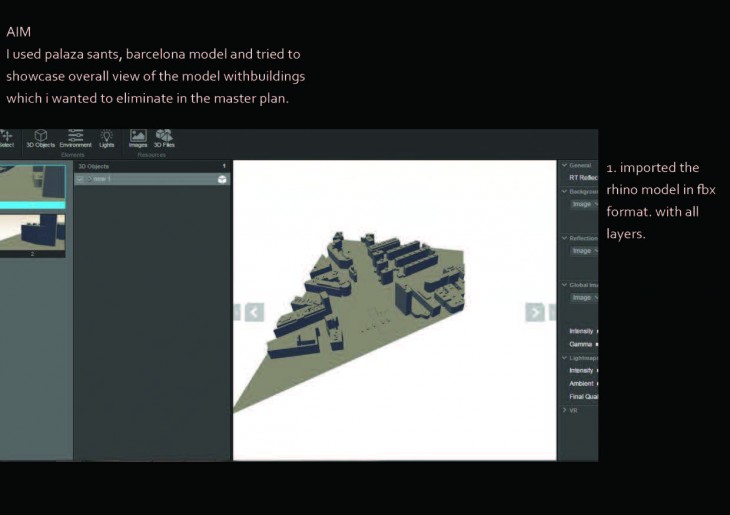This screenshot has width=730, height=515.
Task: Open the 3D Files resource icon
Action: click(164, 136)
